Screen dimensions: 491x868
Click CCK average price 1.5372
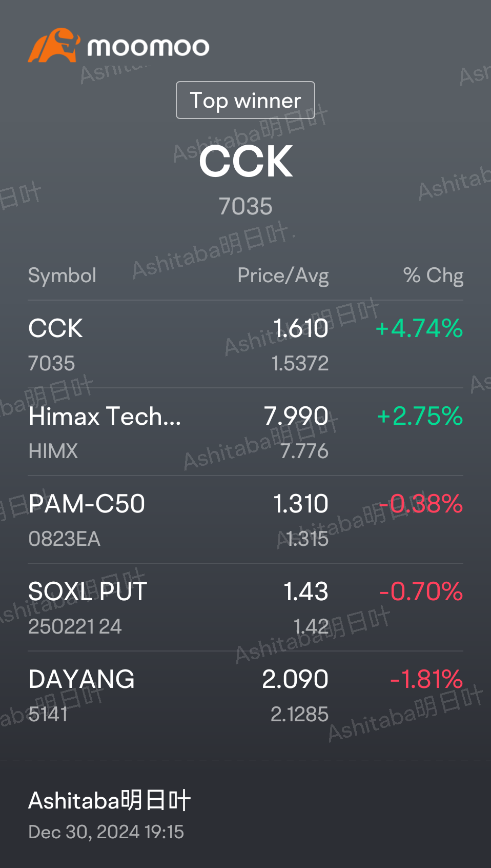[x=300, y=363]
